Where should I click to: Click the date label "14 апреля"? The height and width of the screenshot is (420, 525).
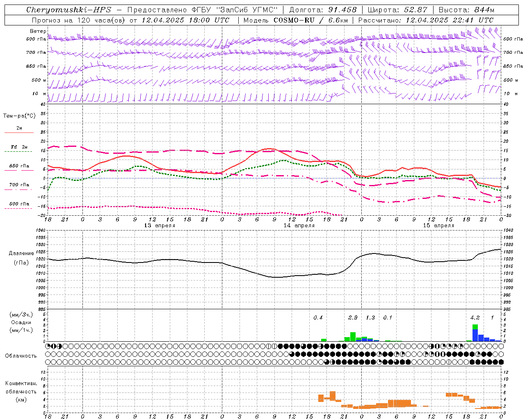299,226
